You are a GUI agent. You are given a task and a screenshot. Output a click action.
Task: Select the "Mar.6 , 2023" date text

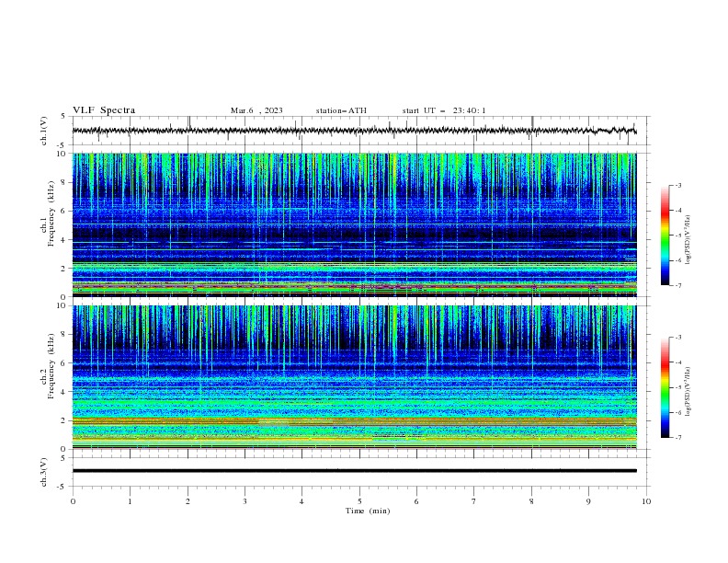click(x=256, y=110)
